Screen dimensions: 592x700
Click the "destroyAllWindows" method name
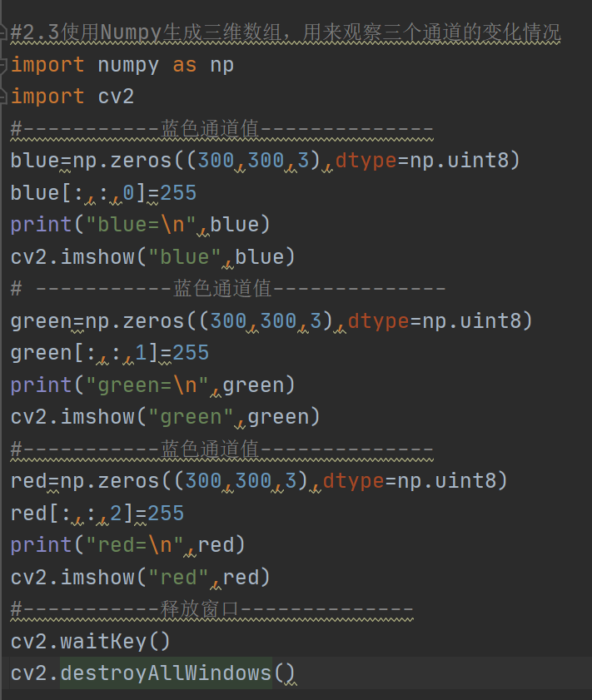click(x=166, y=673)
